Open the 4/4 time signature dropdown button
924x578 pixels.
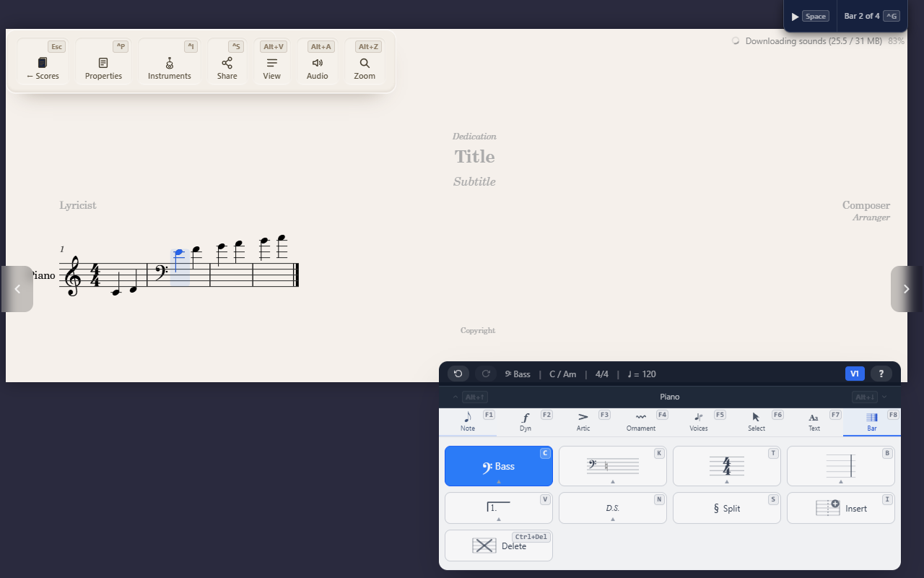click(x=727, y=466)
